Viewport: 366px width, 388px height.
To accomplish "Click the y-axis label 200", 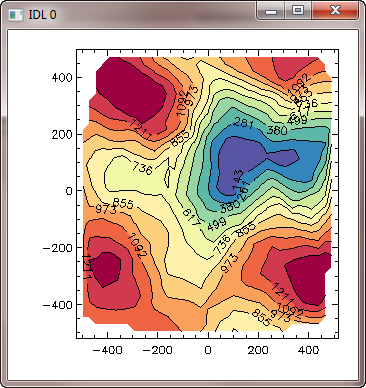I will pyautogui.click(x=62, y=135).
